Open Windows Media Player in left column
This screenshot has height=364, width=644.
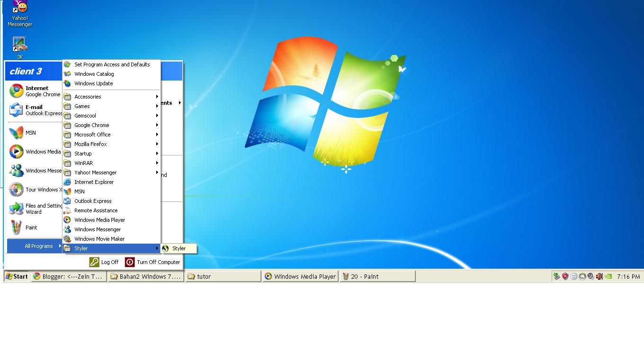[35, 152]
